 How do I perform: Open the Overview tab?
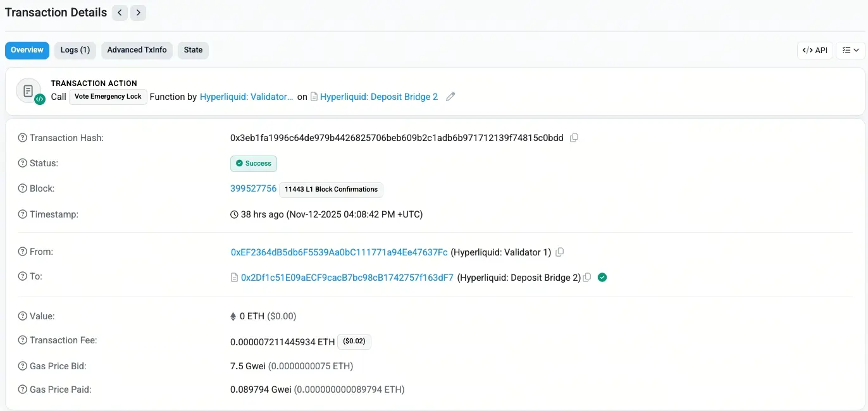coord(27,50)
